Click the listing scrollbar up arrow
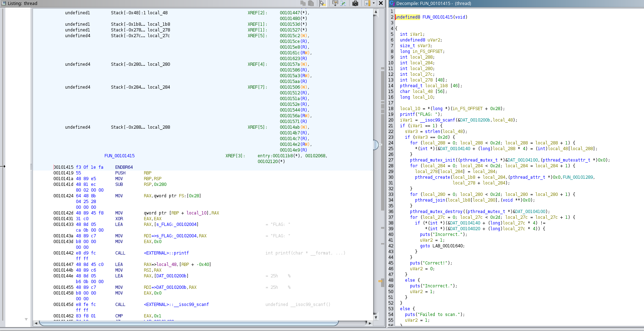The width and height of the screenshot is (644, 331). pyautogui.click(x=376, y=12)
